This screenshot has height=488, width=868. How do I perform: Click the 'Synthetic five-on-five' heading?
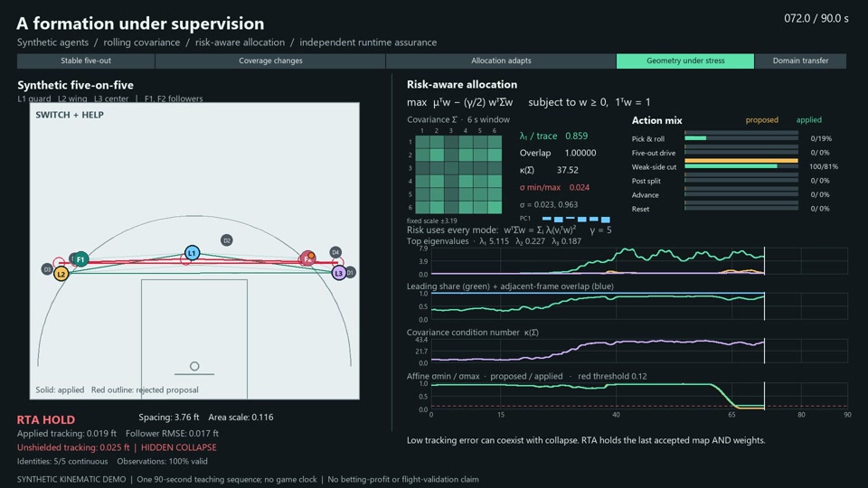[x=75, y=85]
